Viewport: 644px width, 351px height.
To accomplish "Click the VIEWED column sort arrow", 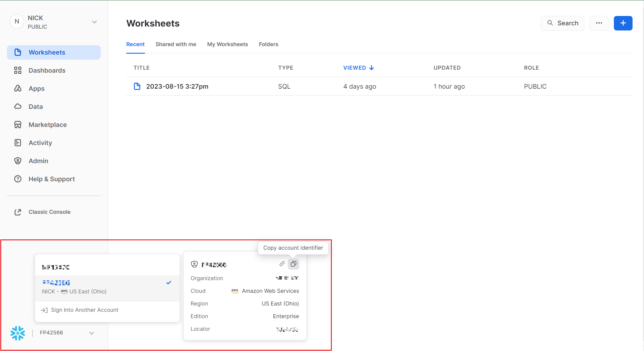I will point(372,68).
